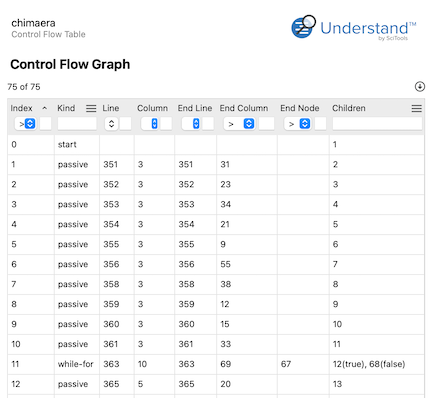Viewport: 432px width, 398px height.
Task: Click Line value 358
Action: (x=111, y=284)
